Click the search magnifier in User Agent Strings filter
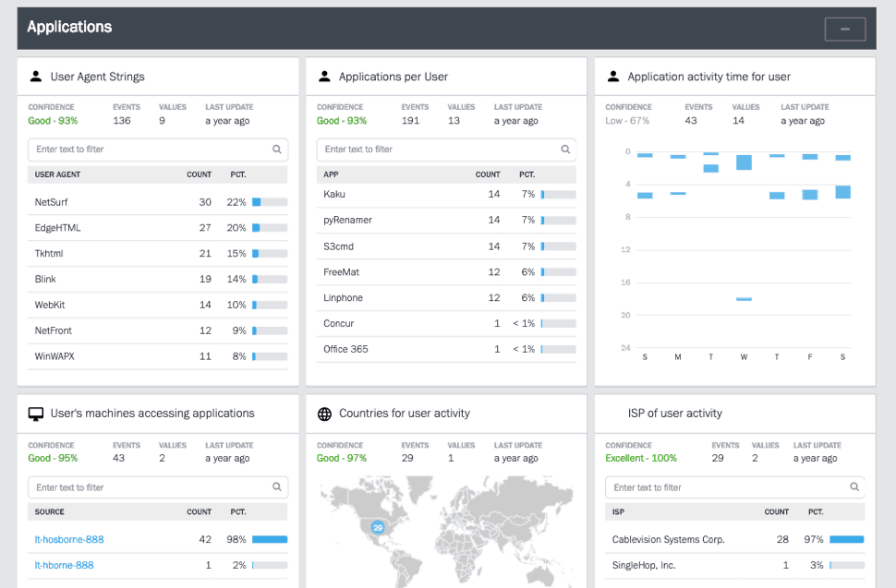The image size is (896, 588). point(277,149)
